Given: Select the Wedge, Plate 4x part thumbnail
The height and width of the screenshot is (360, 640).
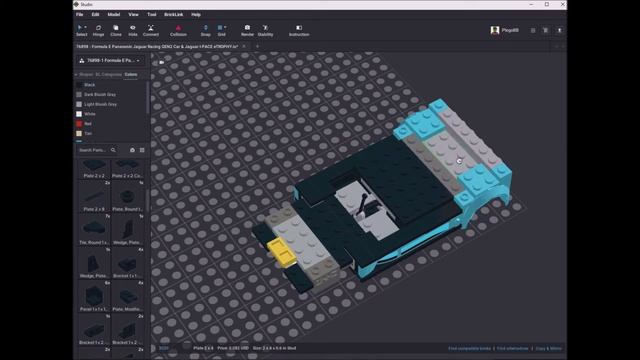Looking at the screenshot, I should tap(127, 230).
